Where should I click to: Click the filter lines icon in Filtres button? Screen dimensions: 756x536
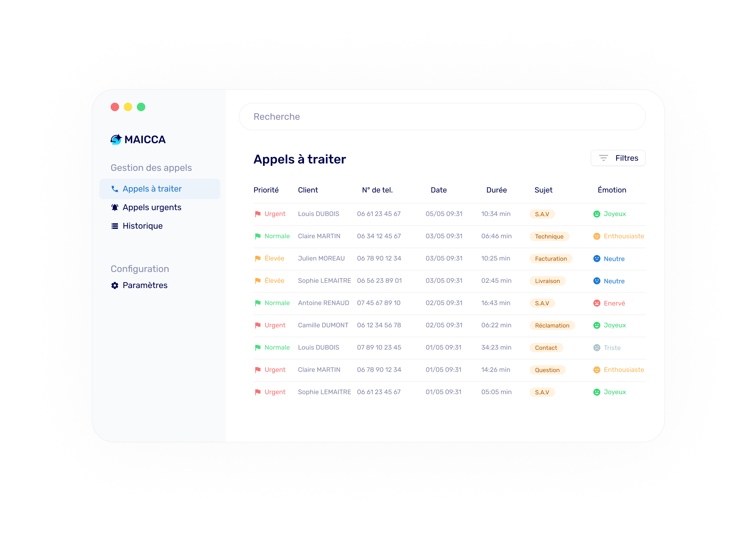(x=604, y=158)
